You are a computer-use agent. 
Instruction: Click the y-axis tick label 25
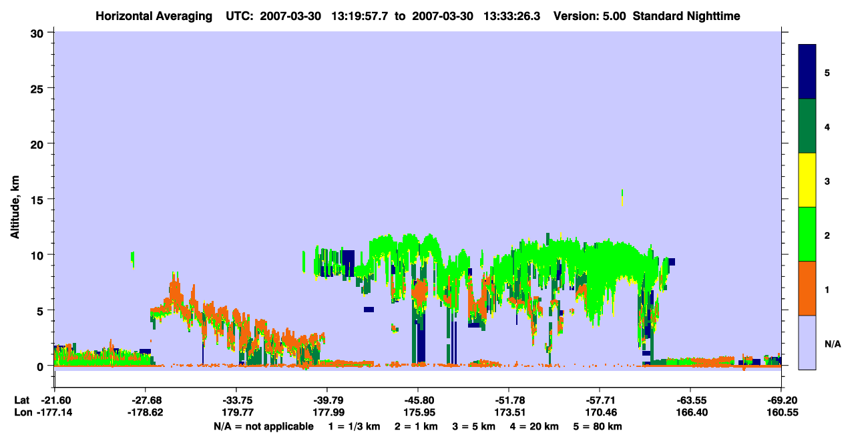(39, 88)
